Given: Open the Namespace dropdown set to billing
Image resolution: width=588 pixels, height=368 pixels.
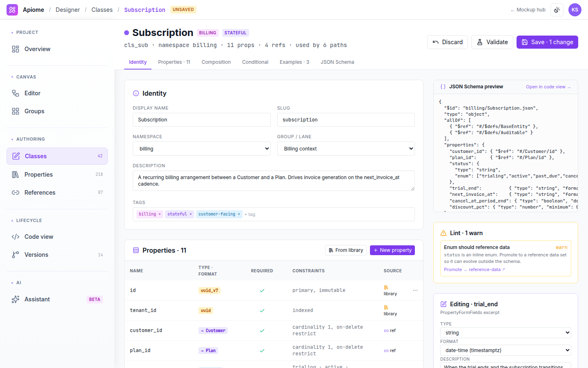Looking at the screenshot, I should (x=202, y=149).
